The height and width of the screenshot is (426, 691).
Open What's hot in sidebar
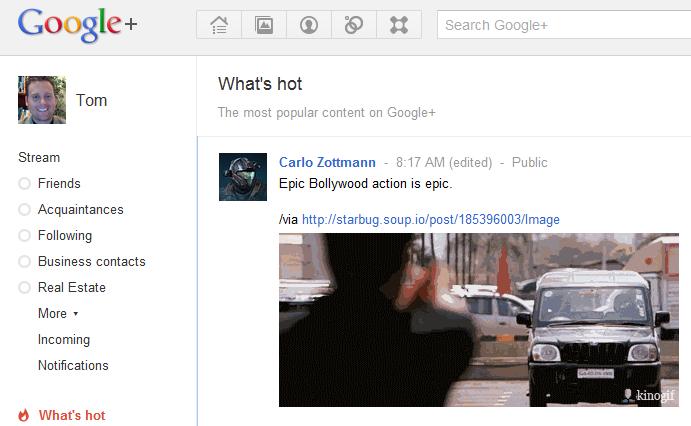(x=72, y=415)
